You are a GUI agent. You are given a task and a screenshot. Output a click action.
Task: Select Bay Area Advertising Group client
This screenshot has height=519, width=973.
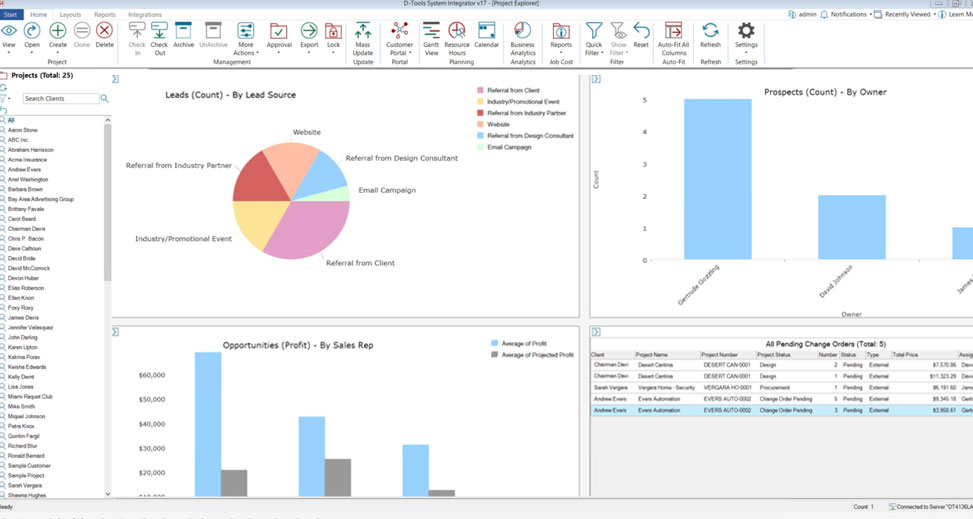click(x=40, y=199)
